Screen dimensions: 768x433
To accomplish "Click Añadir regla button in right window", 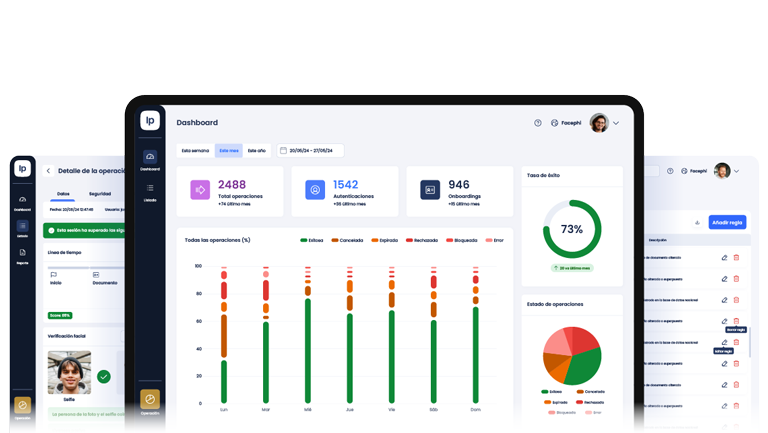I will pos(727,222).
